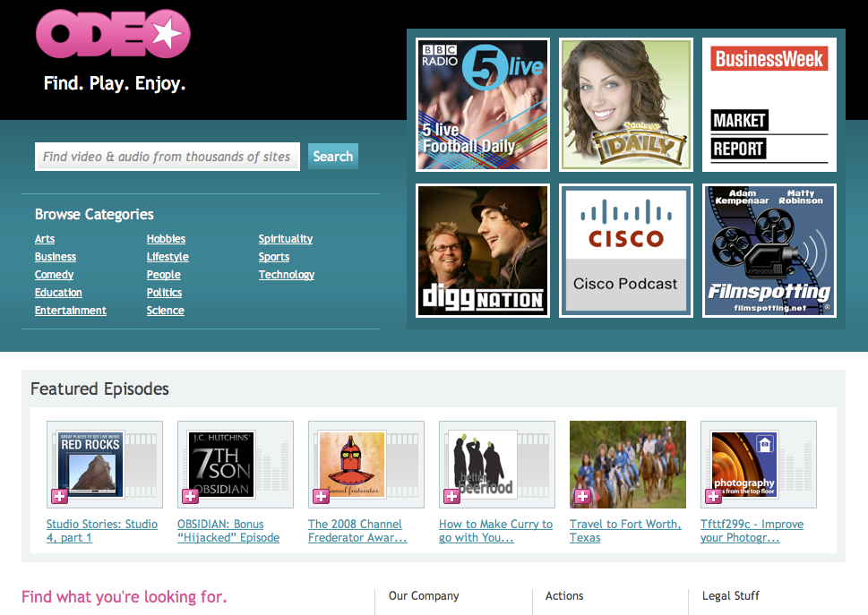Add Make Curry episode with plus icon
The image size is (868, 615).
click(451, 496)
